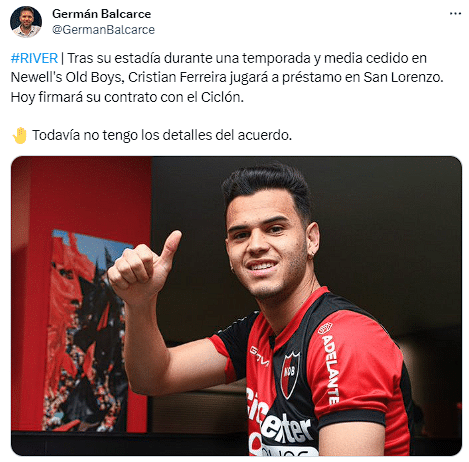Viewport: 469px width, 462px height.
Task: Open the three-dot more options menu
Action: click(x=455, y=14)
